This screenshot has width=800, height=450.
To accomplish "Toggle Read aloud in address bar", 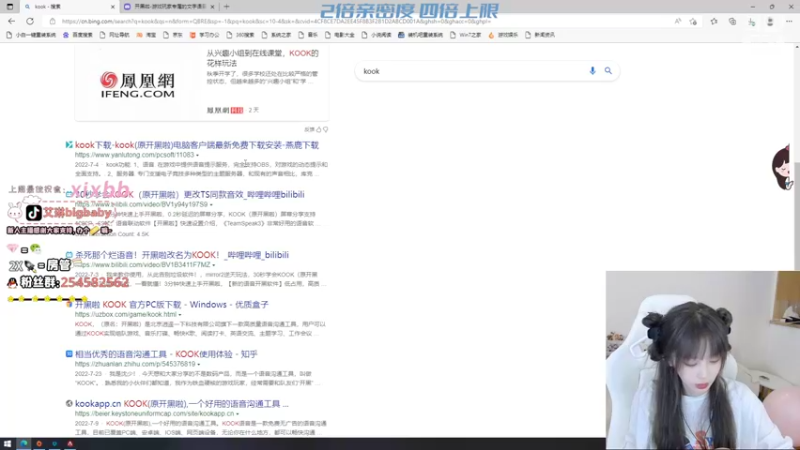I will pyautogui.click(x=678, y=21).
